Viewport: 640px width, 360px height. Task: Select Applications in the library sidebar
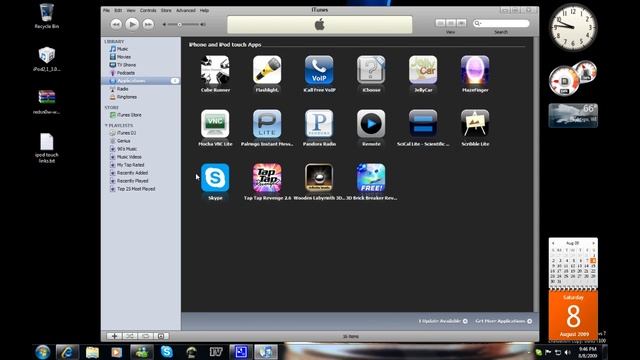click(140, 81)
